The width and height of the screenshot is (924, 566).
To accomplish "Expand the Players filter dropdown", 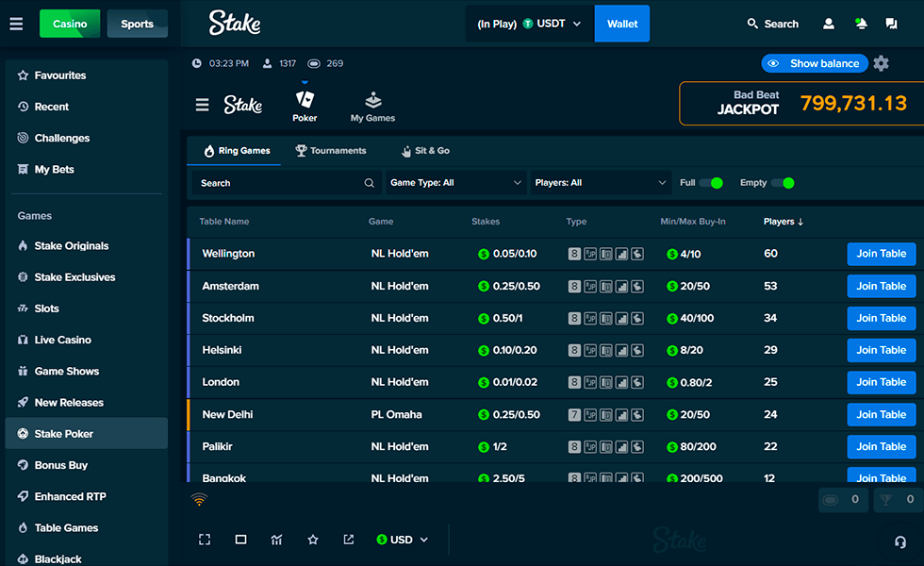I will 601,183.
